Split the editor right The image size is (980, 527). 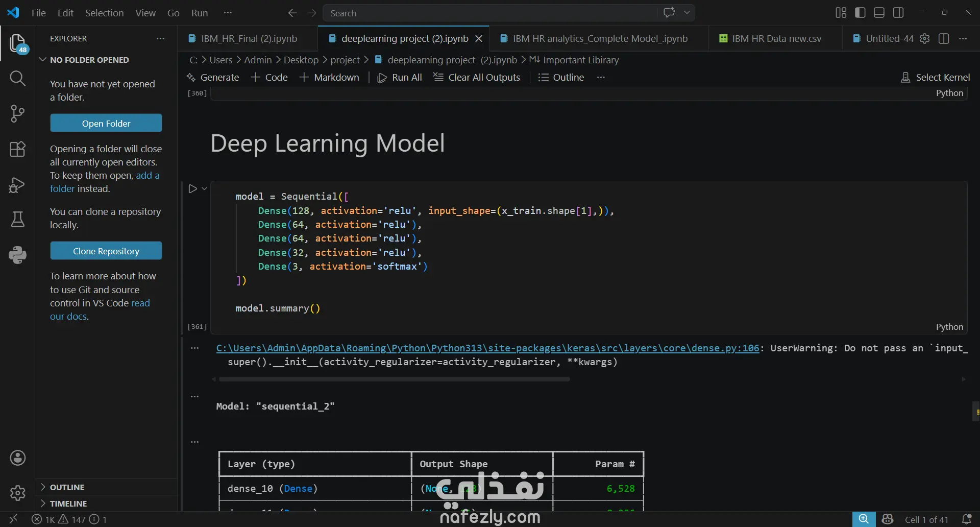pyautogui.click(x=944, y=38)
